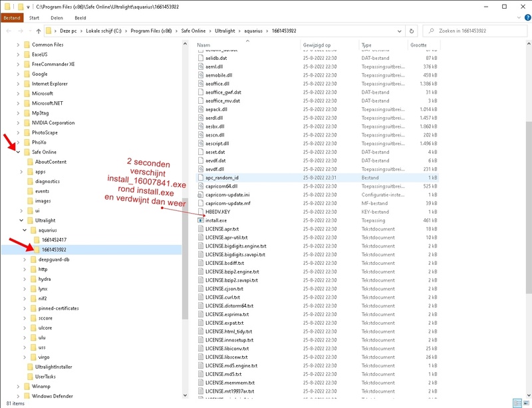Select the LICENSE.apr.txt document icon
Screen dimensions: 532x408
(201, 229)
